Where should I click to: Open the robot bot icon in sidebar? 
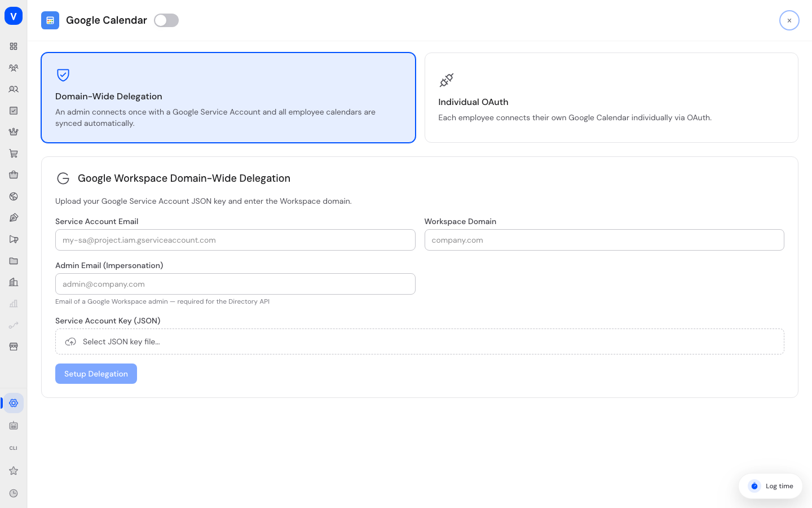click(14, 426)
